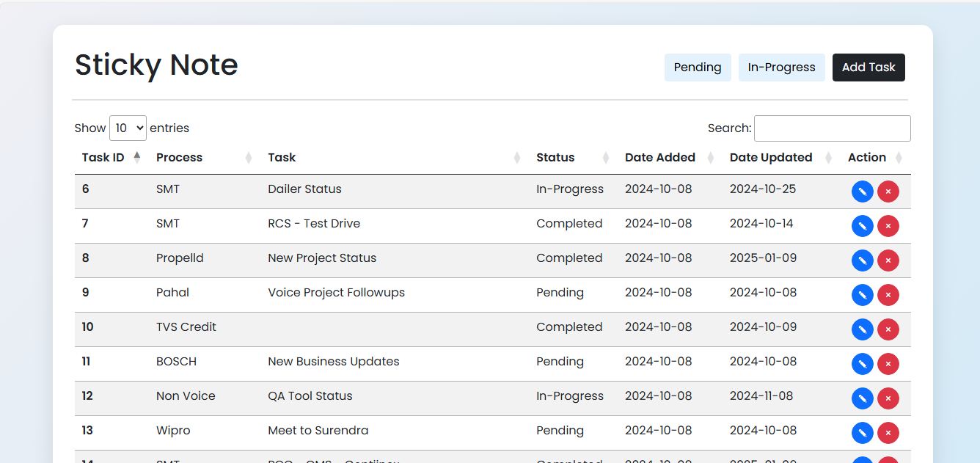Remove Pahal Voice Project Followups task
This screenshot has width=980, height=463.
[888, 295]
